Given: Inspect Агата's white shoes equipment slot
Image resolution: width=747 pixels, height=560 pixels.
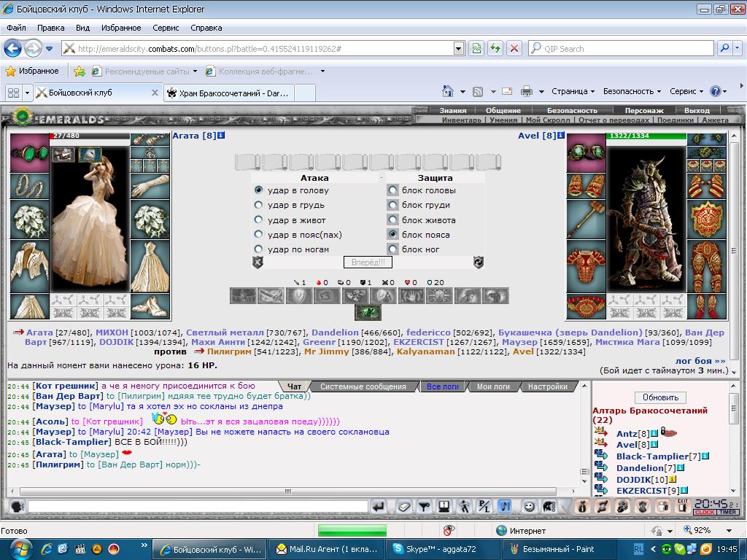Looking at the screenshot, I should pyautogui.click(x=150, y=306).
